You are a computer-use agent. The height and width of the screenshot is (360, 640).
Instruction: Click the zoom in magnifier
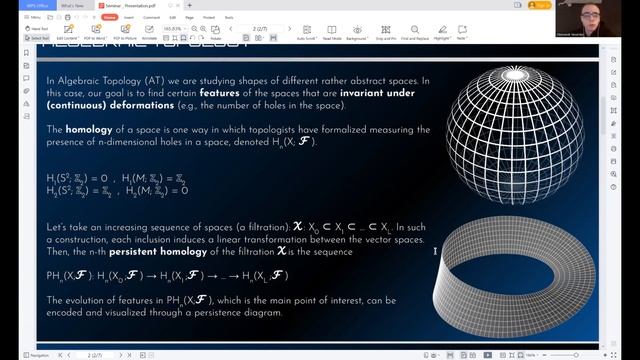click(203, 29)
